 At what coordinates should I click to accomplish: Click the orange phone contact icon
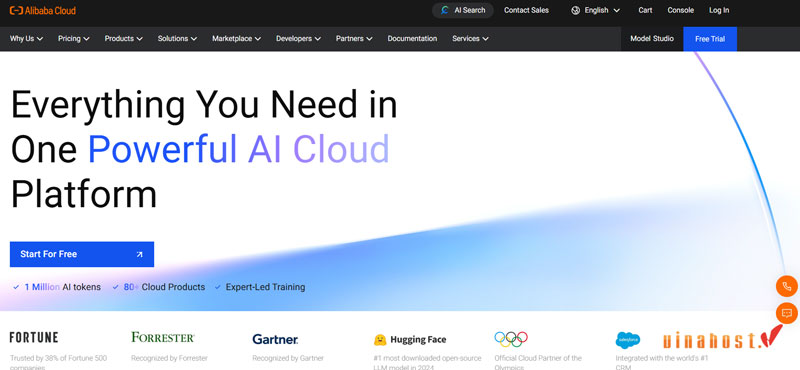point(786,286)
